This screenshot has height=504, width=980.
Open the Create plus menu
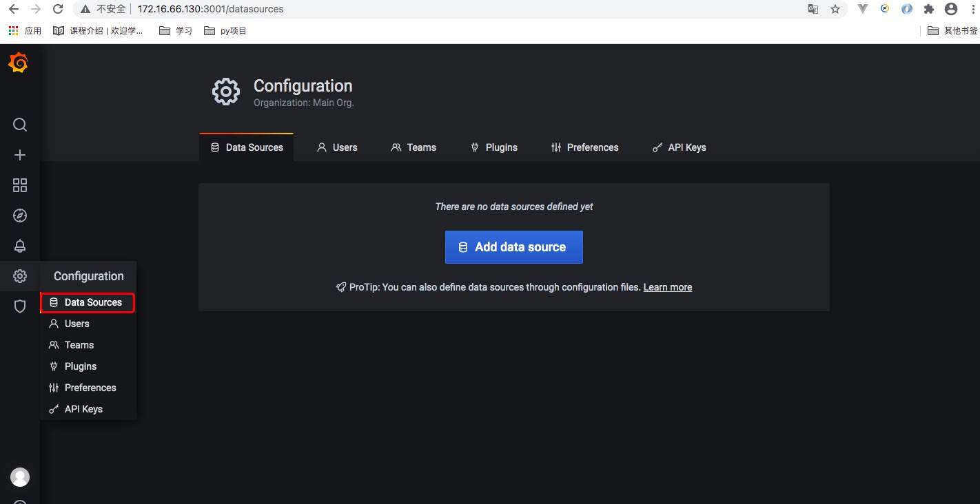pos(20,155)
